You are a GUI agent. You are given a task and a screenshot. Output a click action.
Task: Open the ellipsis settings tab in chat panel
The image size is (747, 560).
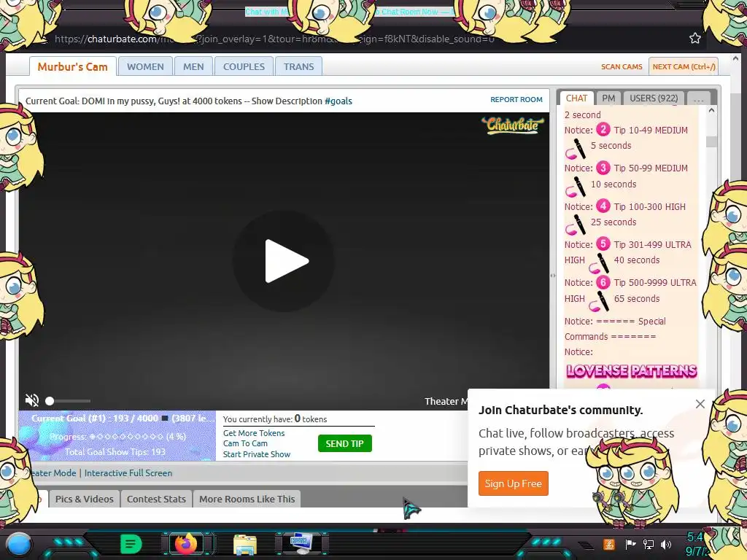click(x=698, y=98)
